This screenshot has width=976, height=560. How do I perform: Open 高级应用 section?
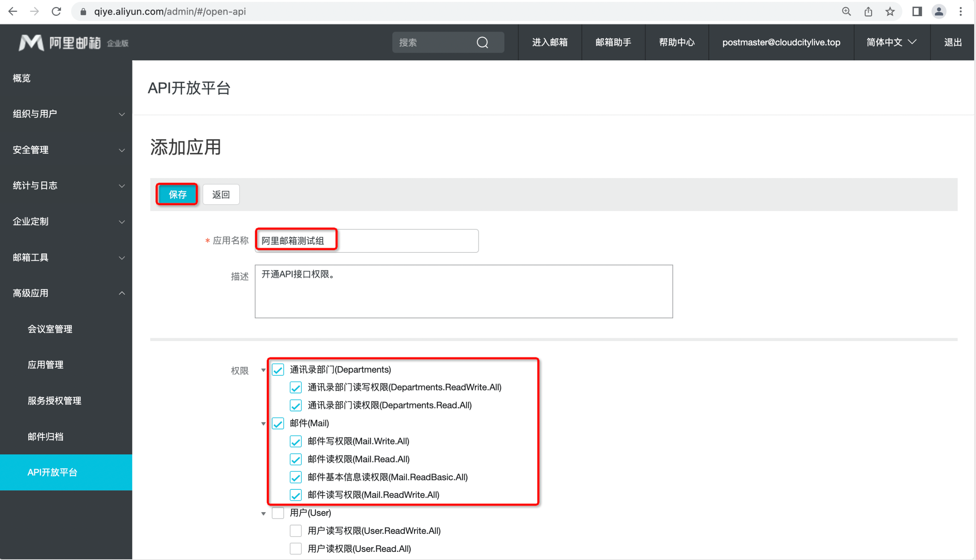(66, 293)
